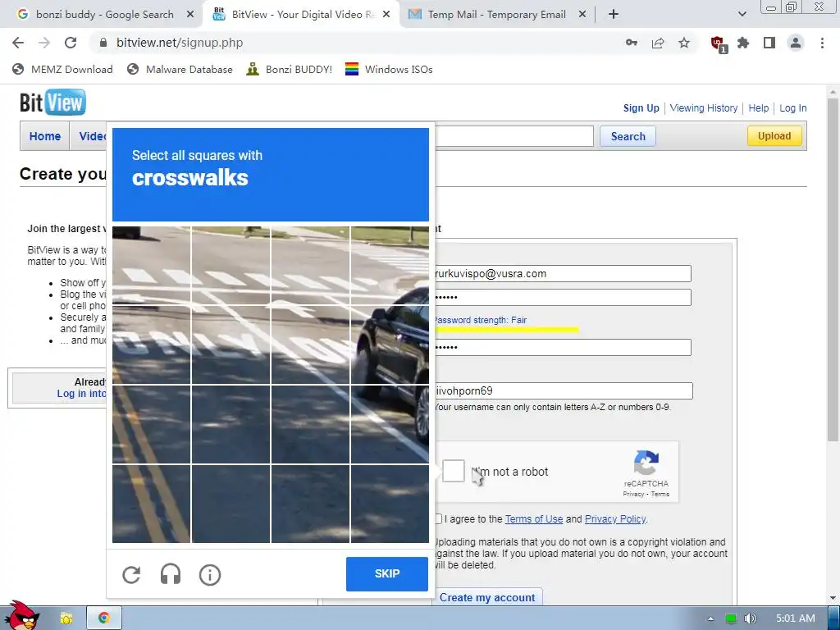Open Chrome three-dot menu

pos(822,43)
